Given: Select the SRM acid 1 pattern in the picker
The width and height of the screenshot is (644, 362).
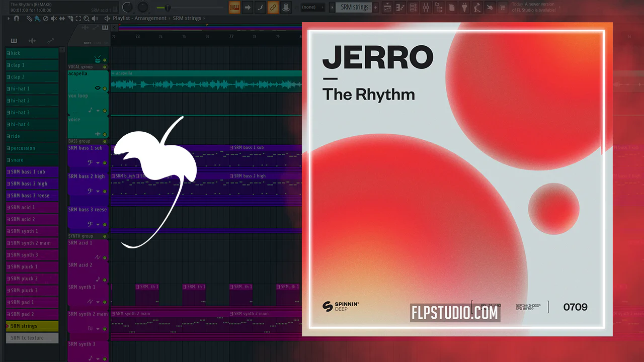Looking at the screenshot, I should tap(32, 208).
